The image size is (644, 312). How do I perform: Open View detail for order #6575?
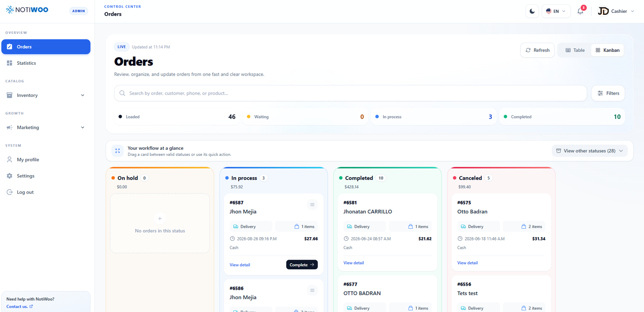tap(467, 263)
